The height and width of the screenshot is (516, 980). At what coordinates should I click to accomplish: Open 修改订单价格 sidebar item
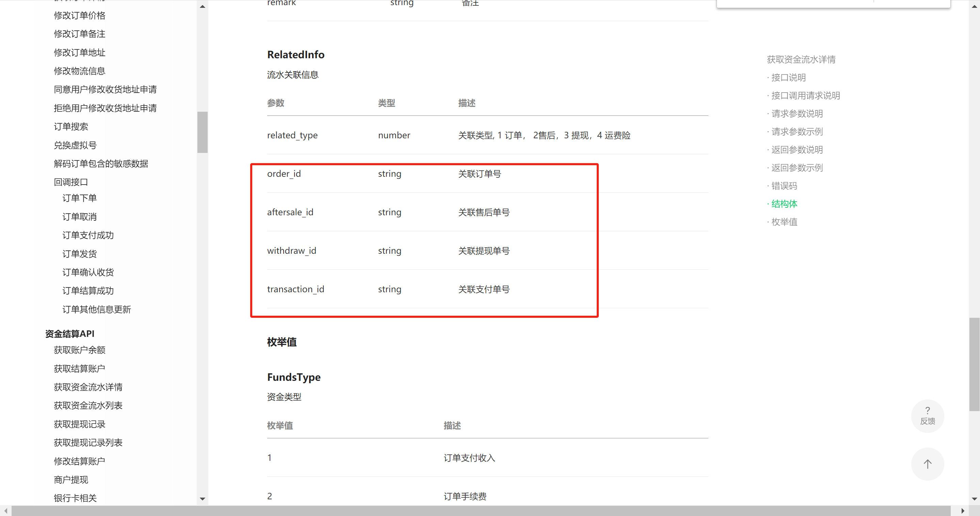pos(80,15)
